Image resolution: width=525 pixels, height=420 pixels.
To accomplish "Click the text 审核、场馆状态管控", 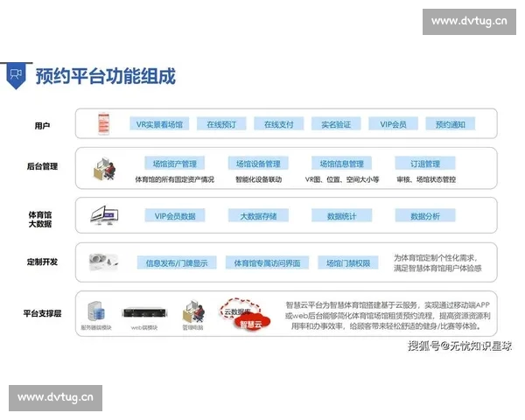I will point(426,179).
